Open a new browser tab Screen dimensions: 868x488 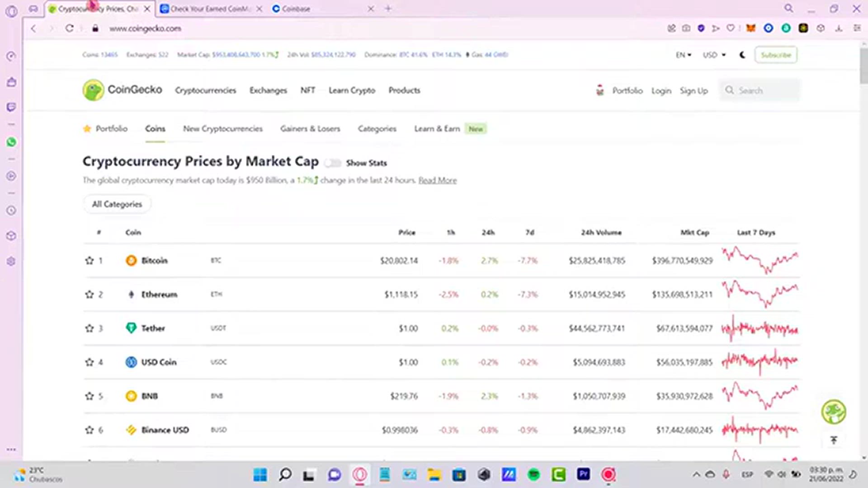(x=388, y=9)
